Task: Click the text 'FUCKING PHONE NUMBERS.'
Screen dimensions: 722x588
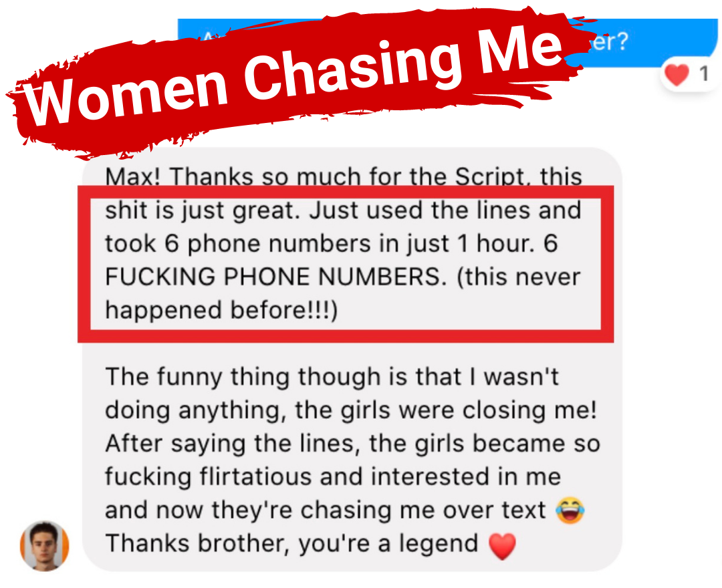Action: point(276,277)
